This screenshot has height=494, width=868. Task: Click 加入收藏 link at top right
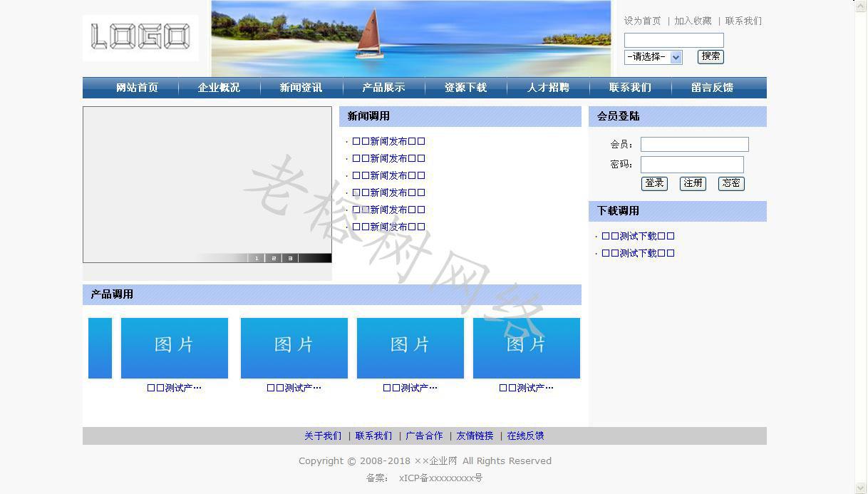pos(693,21)
